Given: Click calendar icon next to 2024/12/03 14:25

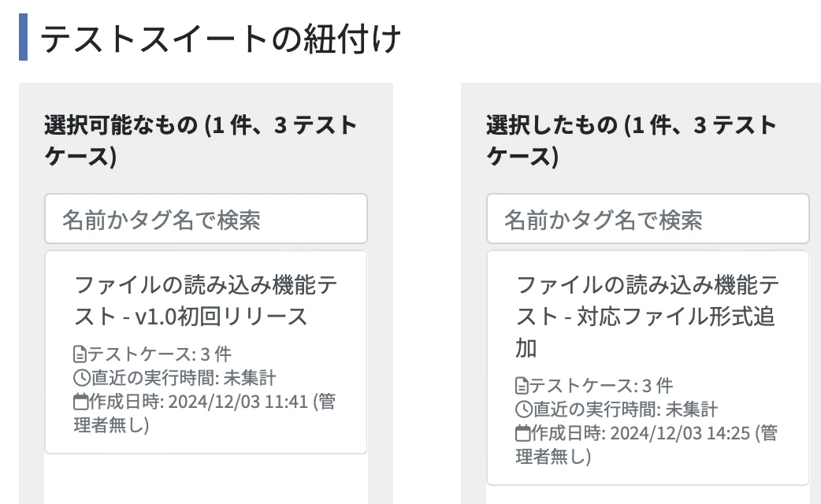Looking at the screenshot, I should pyautogui.click(x=522, y=433).
